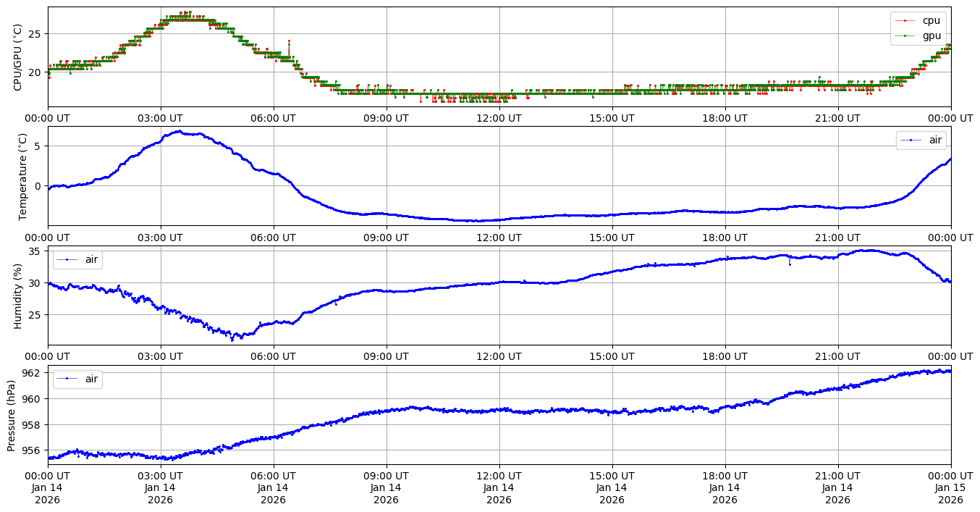Click the CPU/GPU (°C) y-axis label
Image resolution: width=980 pixels, height=512 pixels.
[18, 57]
